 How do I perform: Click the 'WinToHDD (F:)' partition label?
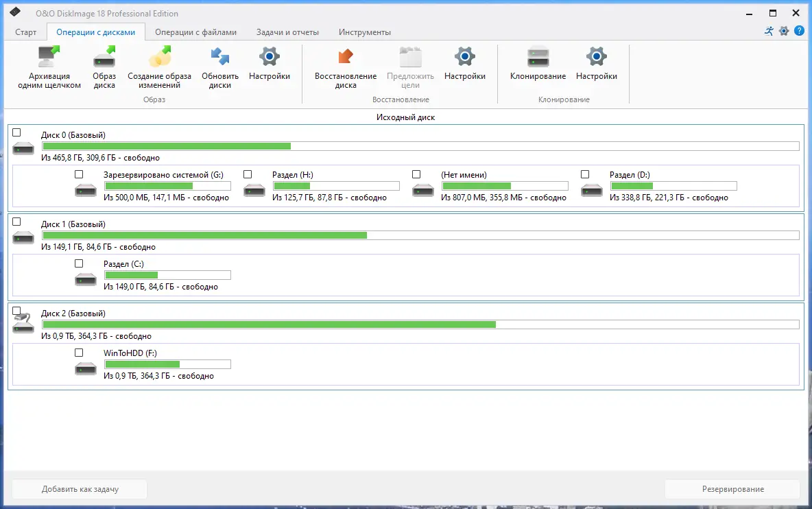coord(130,353)
